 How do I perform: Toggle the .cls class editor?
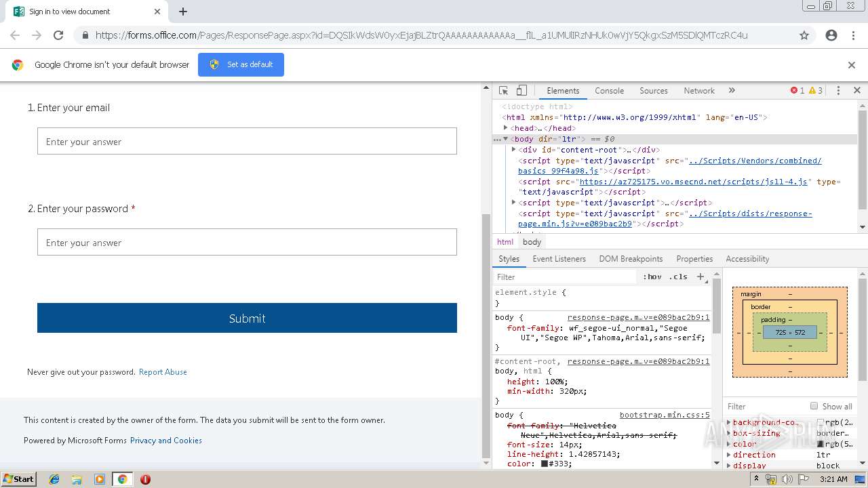678,277
